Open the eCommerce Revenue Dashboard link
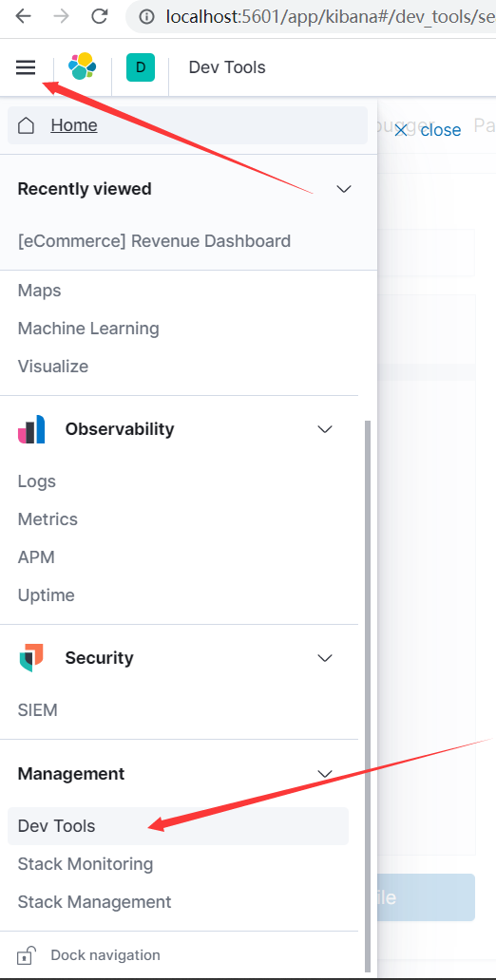The image size is (496, 980). [x=154, y=241]
